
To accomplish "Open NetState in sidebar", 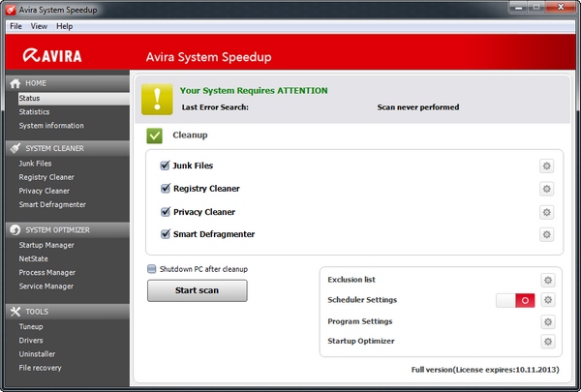I will pyautogui.click(x=33, y=258).
